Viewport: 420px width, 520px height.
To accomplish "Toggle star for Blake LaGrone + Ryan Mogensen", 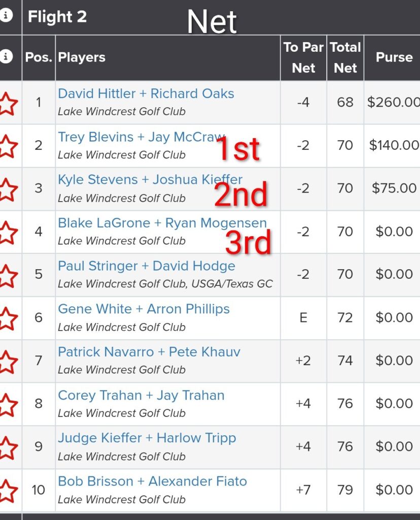I will [8, 232].
